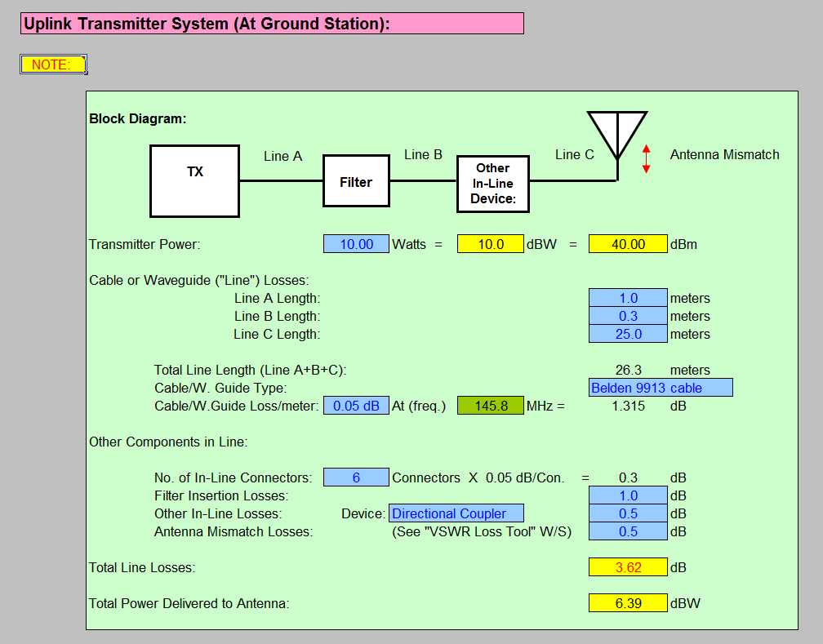Click the 0.3 dB connector loss value
Screen dimensions: 823x644
[x=629, y=477]
